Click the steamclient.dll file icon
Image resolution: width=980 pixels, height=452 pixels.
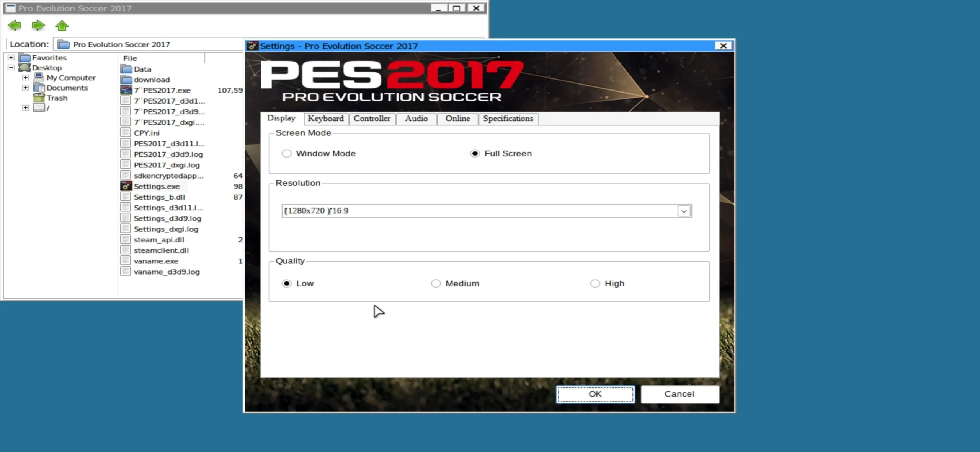click(125, 250)
